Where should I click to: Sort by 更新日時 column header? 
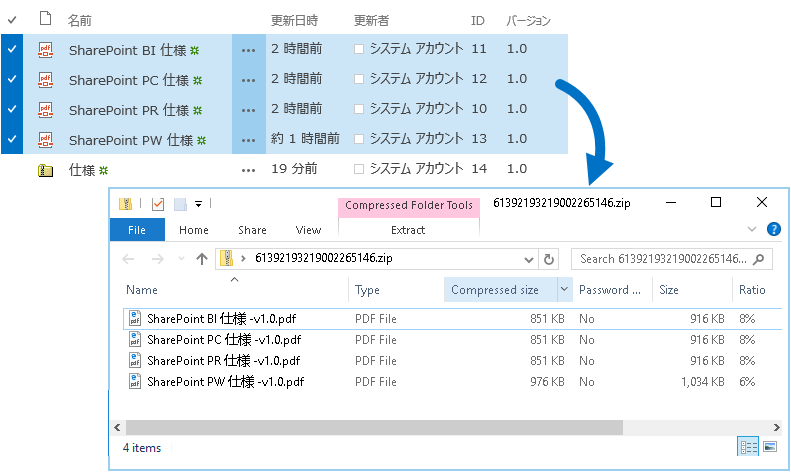294,20
